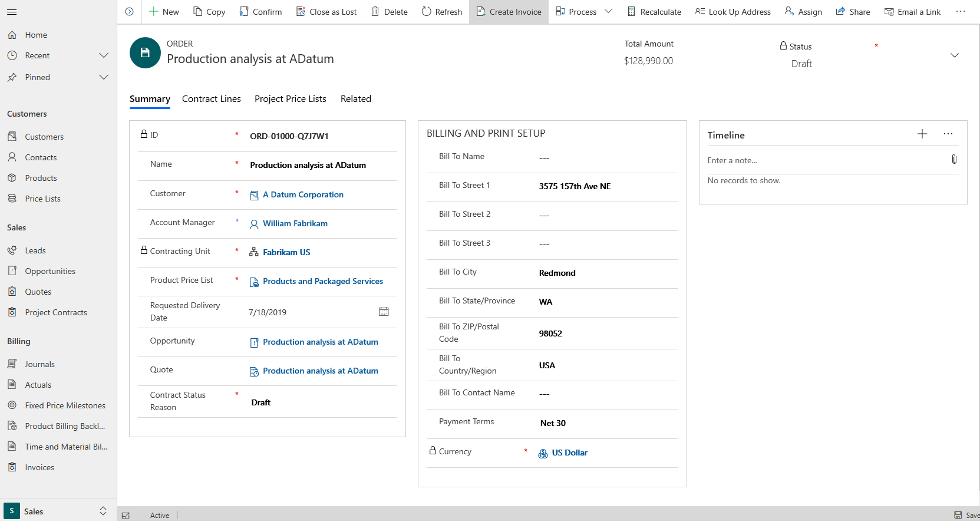This screenshot has height=525, width=980.
Task: Open the Sales area switcher
Action: (58, 511)
